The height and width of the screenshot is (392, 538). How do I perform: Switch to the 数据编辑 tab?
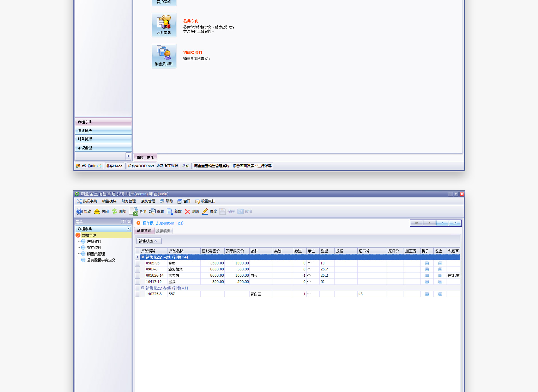click(x=163, y=231)
